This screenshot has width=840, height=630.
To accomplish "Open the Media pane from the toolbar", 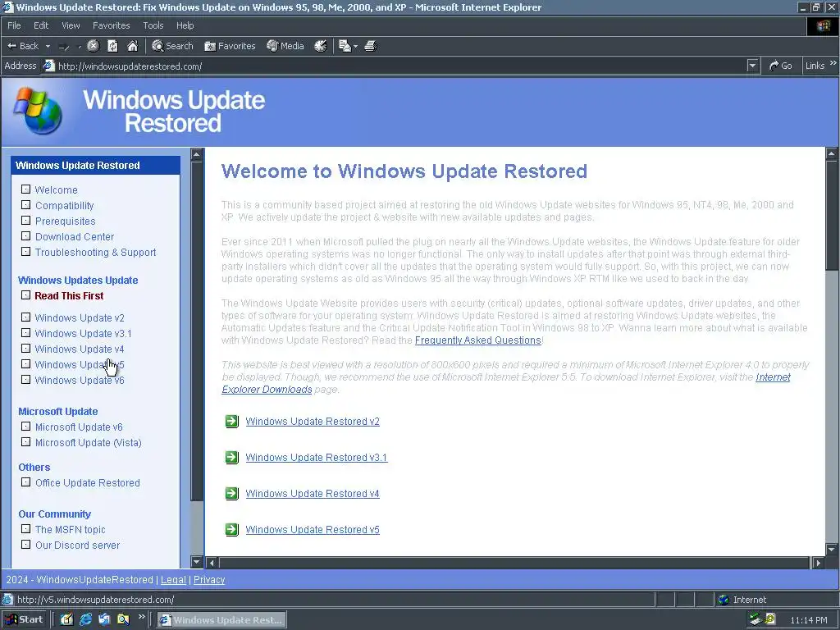I will (285, 46).
